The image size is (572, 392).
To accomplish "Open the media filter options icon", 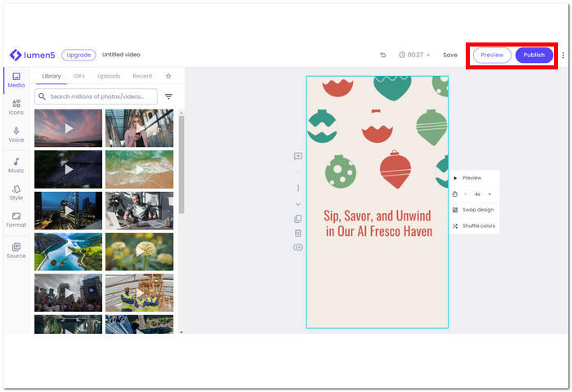I will click(168, 96).
